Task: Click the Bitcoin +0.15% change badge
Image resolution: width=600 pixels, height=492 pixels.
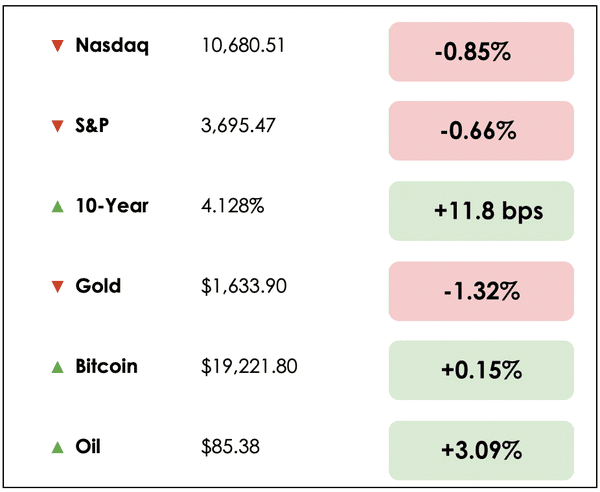Action: coord(480,370)
